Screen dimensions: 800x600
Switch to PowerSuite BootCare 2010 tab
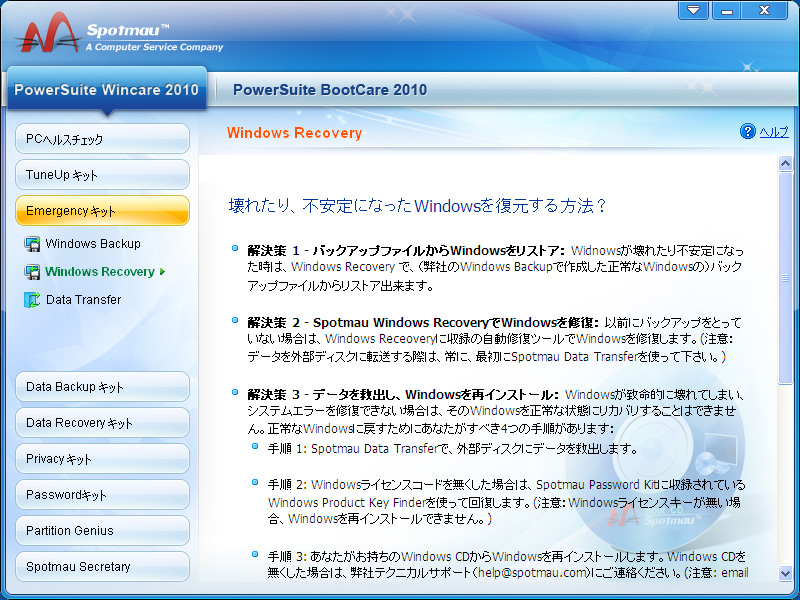330,90
